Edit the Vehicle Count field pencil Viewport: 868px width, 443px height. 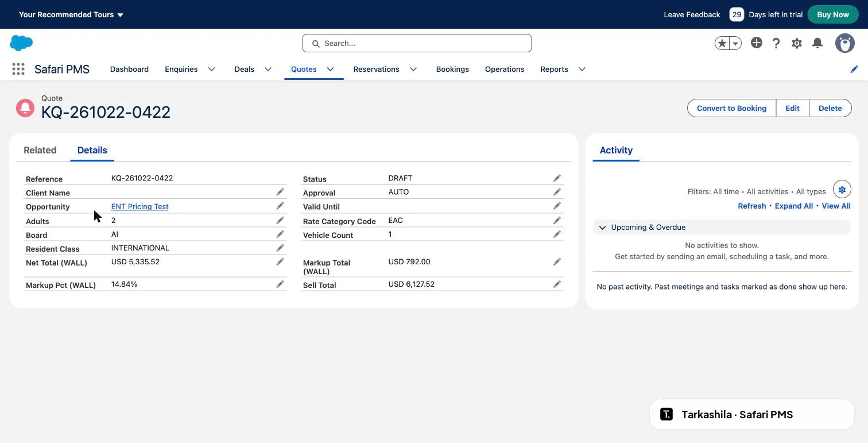click(x=557, y=234)
